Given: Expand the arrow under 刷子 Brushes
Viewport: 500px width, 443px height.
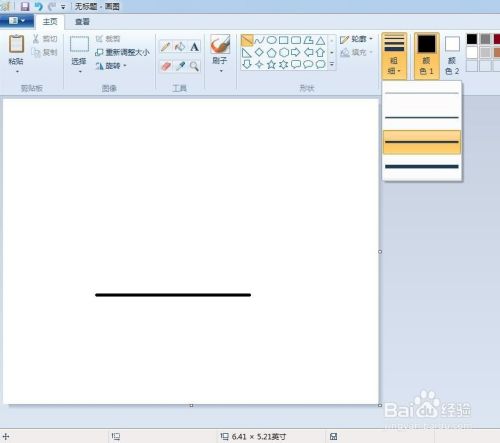Looking at the screenshot, I should click(x=221, y=71).
